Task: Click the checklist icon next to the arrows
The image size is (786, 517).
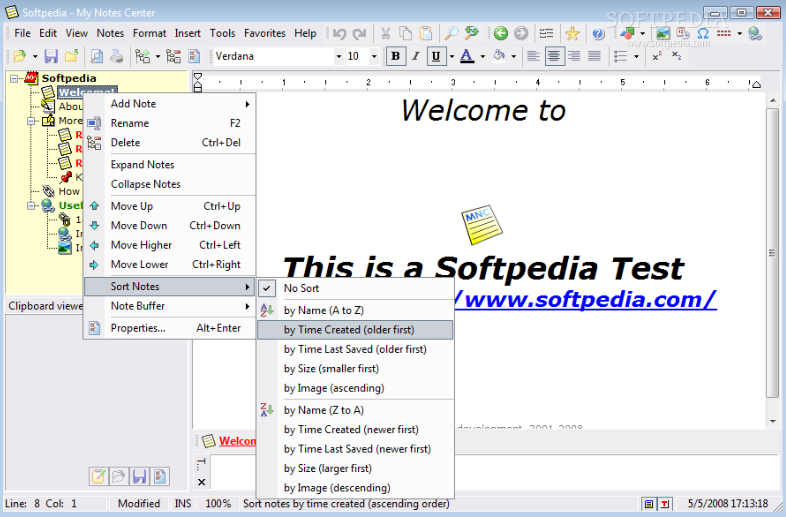Action: (x=546, y=34)
